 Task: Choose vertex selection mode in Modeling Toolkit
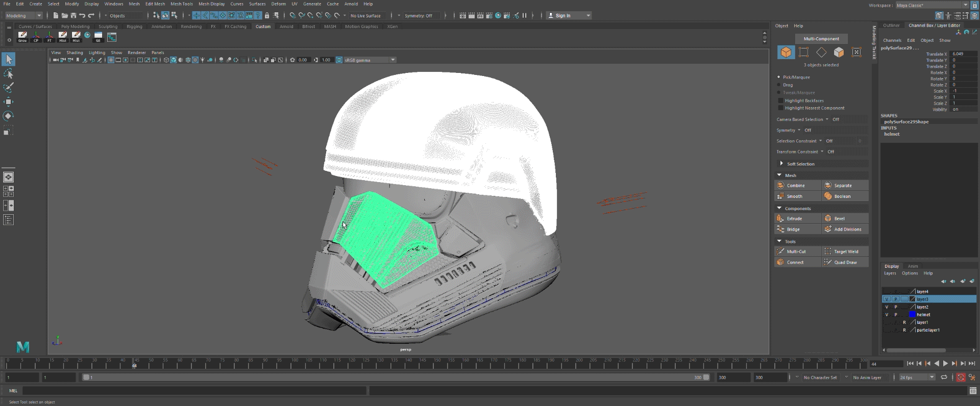[x=804, y=52]
